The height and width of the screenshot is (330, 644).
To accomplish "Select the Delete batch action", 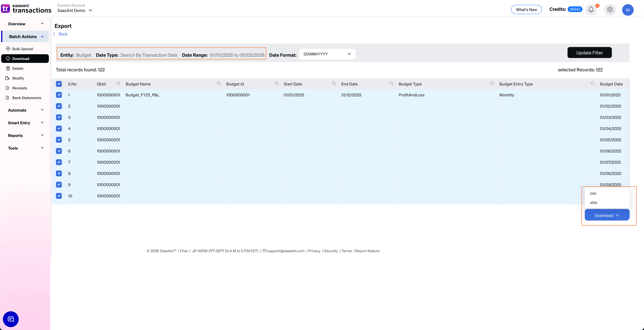I will pos(18,68).
